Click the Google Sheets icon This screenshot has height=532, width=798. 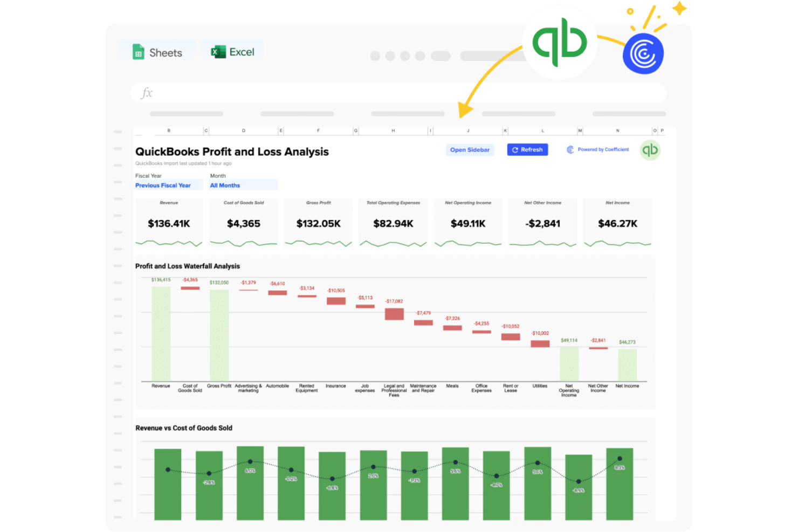click(140, 52)
